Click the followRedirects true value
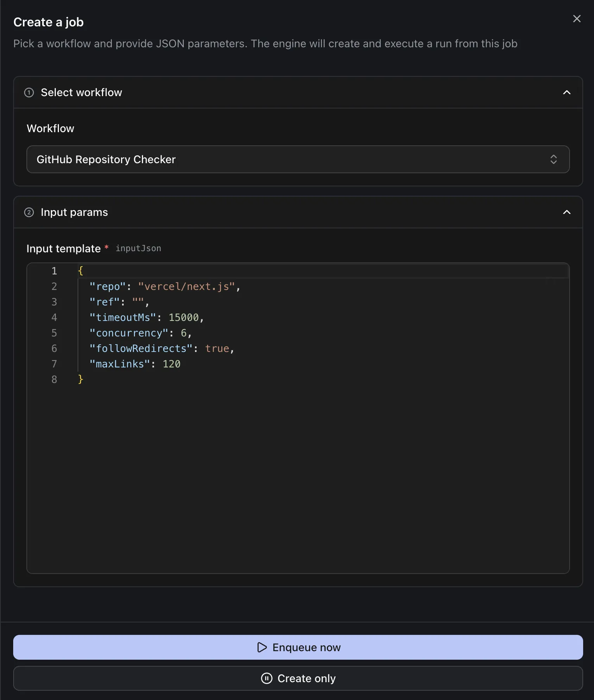The image size is (594, 700). click(217, 348)
